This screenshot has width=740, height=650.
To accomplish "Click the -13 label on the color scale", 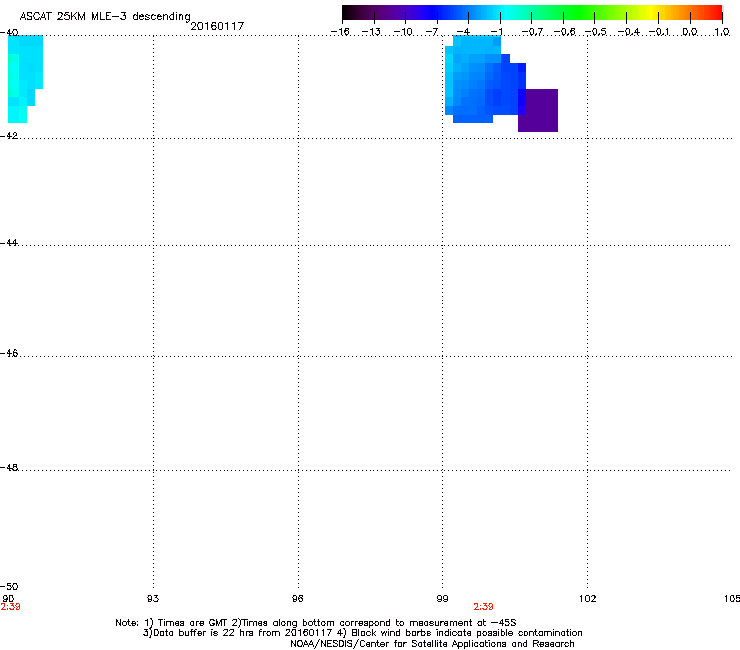I will tap(371, 32).
